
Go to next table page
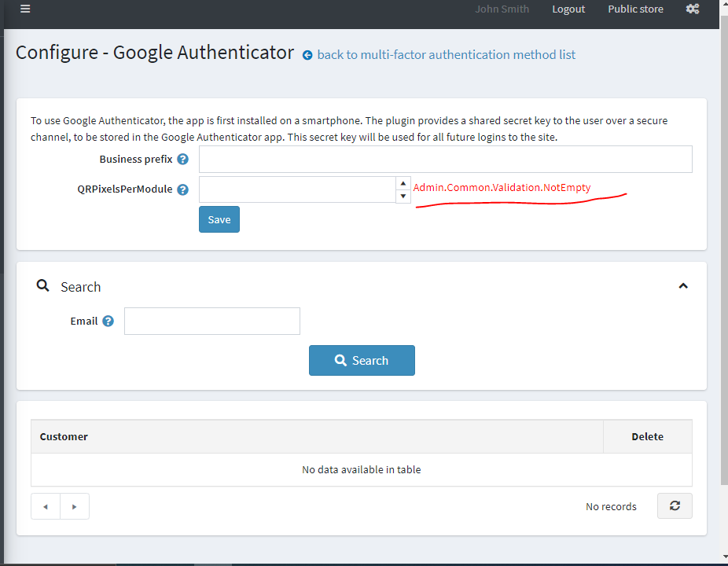pos(74,506)
